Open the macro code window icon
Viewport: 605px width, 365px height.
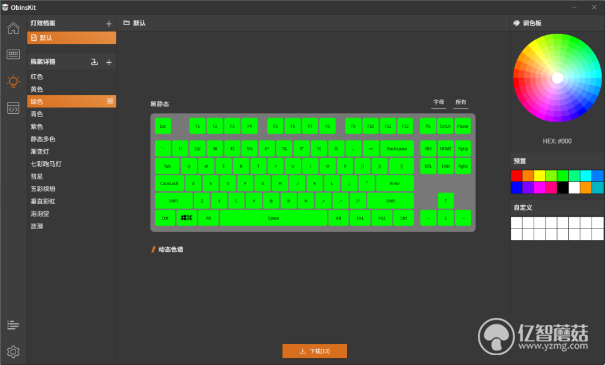coord(13,108)
